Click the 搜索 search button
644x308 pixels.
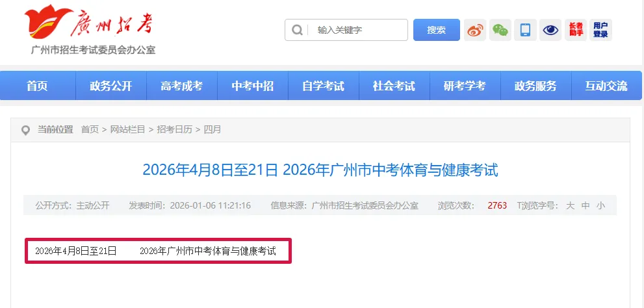pyautogui.click(x=436, y=30)
